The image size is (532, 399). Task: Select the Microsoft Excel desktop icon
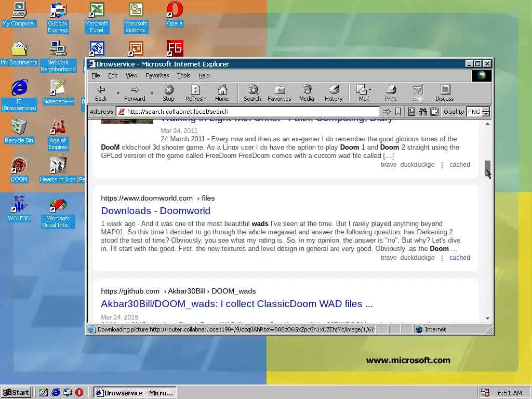pyautogui.click(x=97, y=18)
